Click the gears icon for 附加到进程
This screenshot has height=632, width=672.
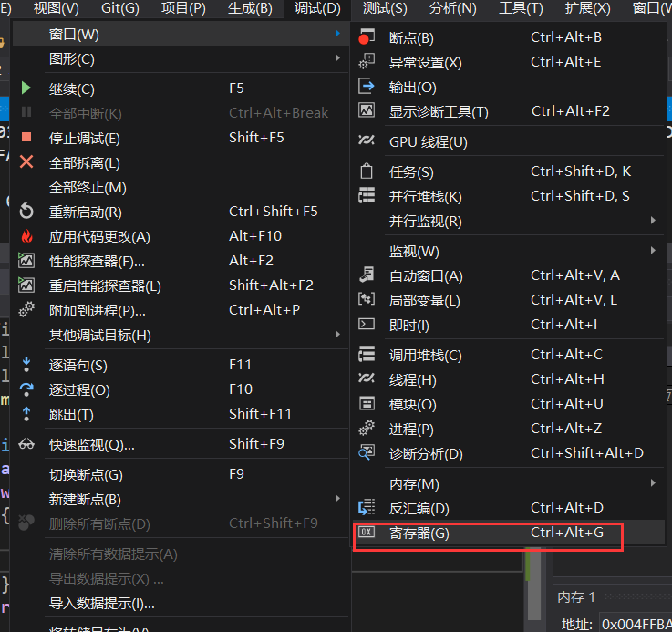click(26, 309)
